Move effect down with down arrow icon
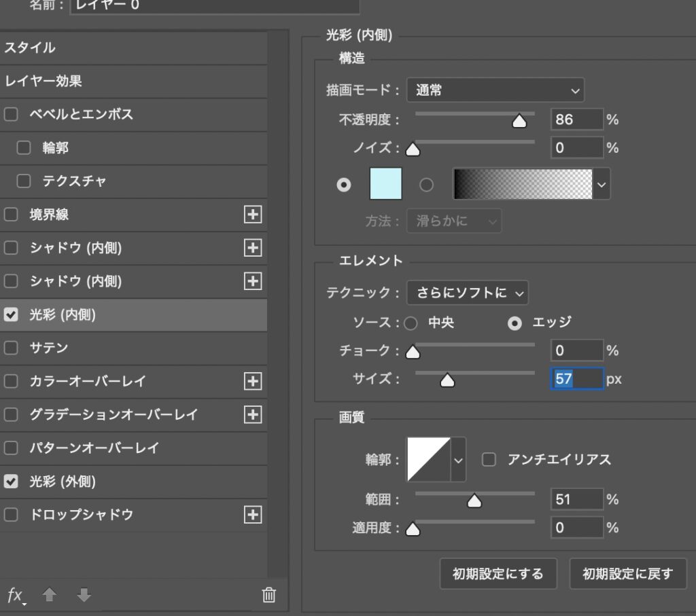696x616 pixels. [x=84, y=596]
